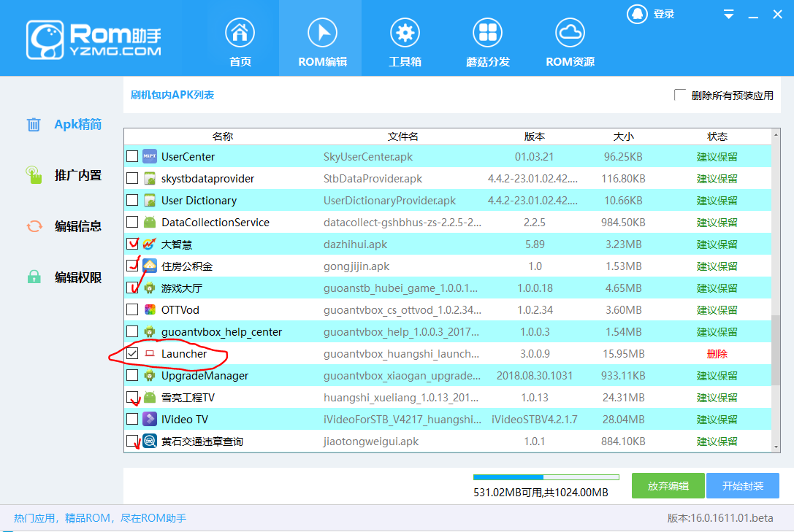Check the DataCollectionService row checkbox
Screen dimensions: 794x532
132,222
